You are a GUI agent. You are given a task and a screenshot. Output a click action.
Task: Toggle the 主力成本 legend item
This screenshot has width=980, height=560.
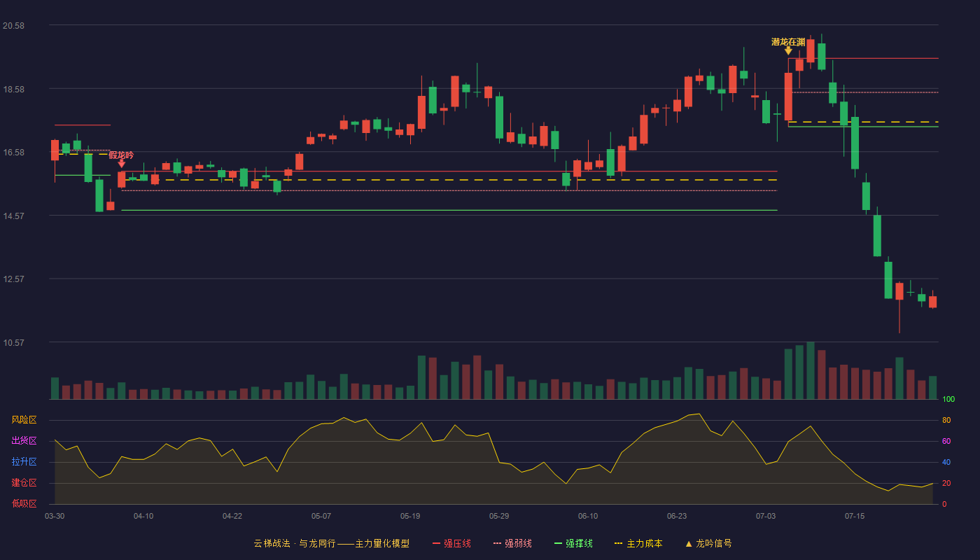[x=638, y=543]
